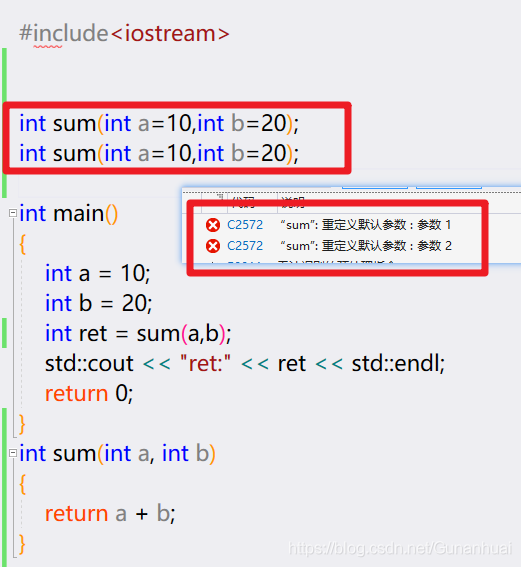Click the 'int main()' signature line

point(69,213)
